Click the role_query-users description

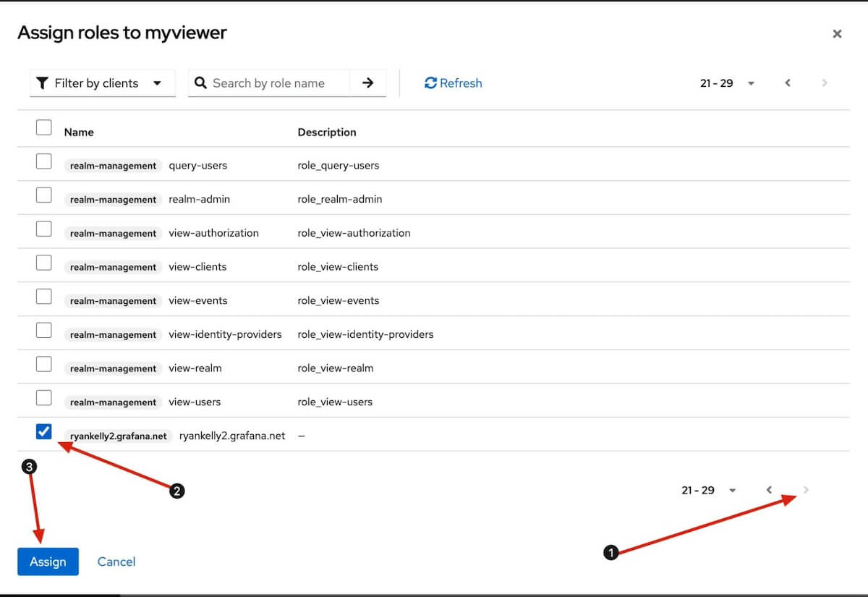339,166
